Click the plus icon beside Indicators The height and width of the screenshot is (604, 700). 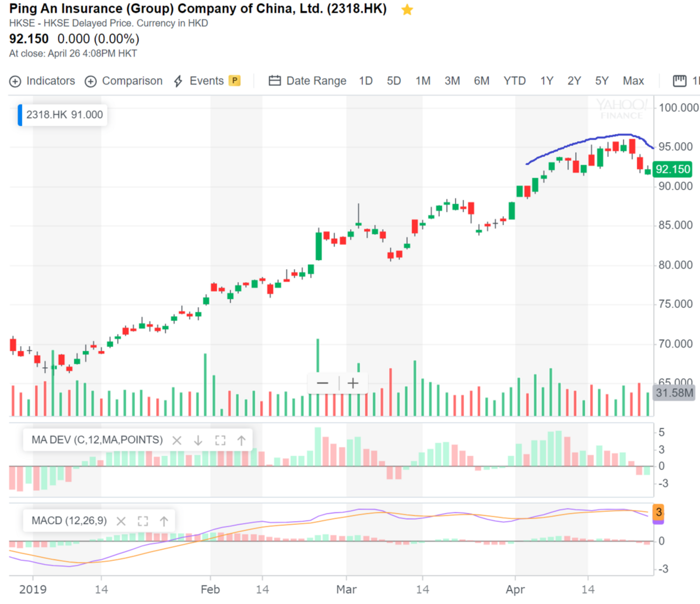point(15,81)
